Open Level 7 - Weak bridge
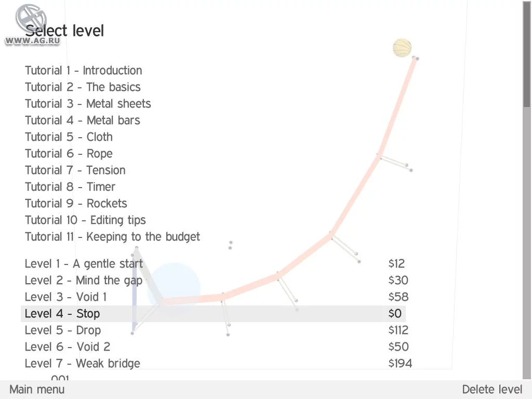Screen dimensions: 532x399 [82, 364]
